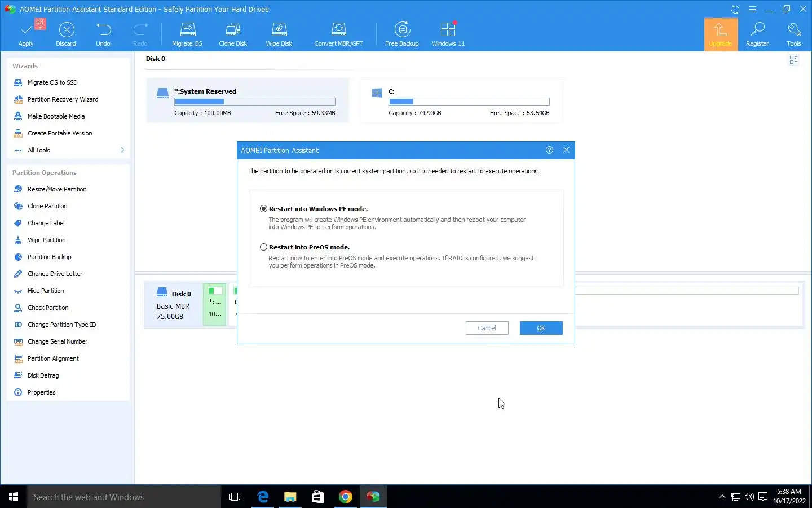The width and height of the screenshot is (812, 508).
Task: Select the green System Reserved block in the disk map
Action: point(214,304)
